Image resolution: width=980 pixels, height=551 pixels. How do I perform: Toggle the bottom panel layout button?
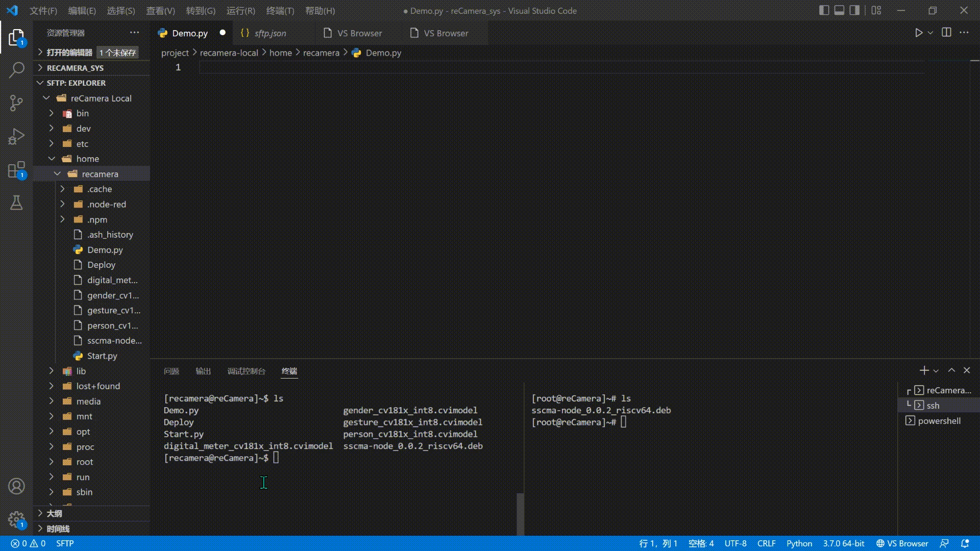839,11
